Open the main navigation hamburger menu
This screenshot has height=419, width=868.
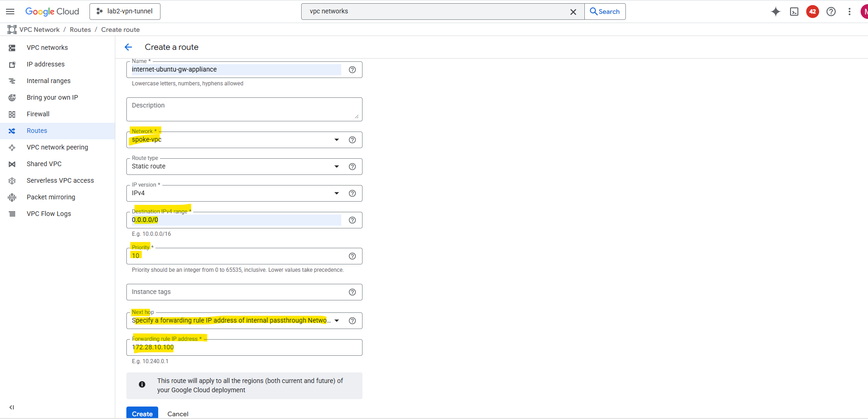tap(10, 12)
